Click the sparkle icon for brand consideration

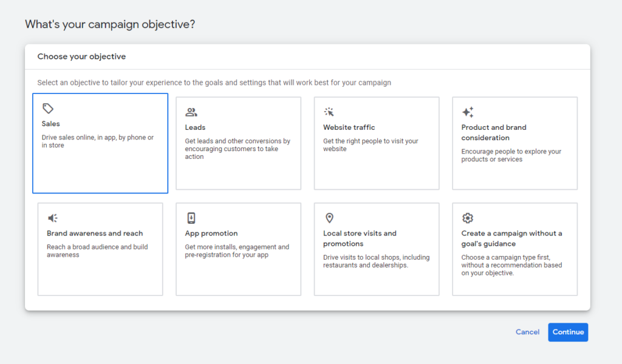click(468, 112)
